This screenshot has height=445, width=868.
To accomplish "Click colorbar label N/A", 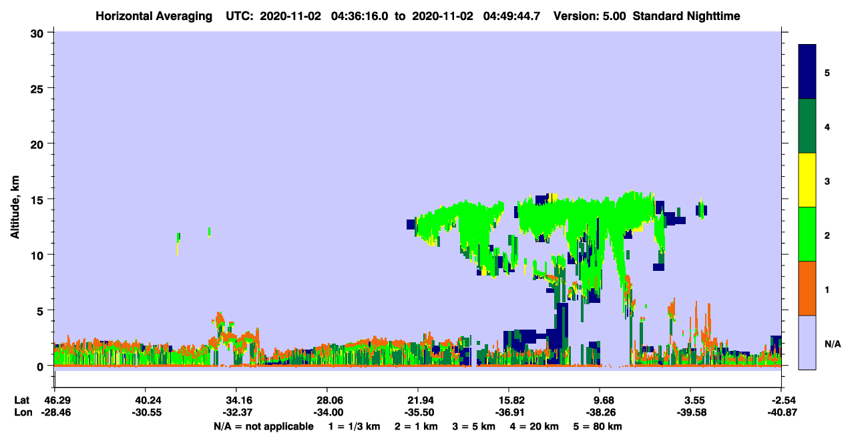I will 833,344.
